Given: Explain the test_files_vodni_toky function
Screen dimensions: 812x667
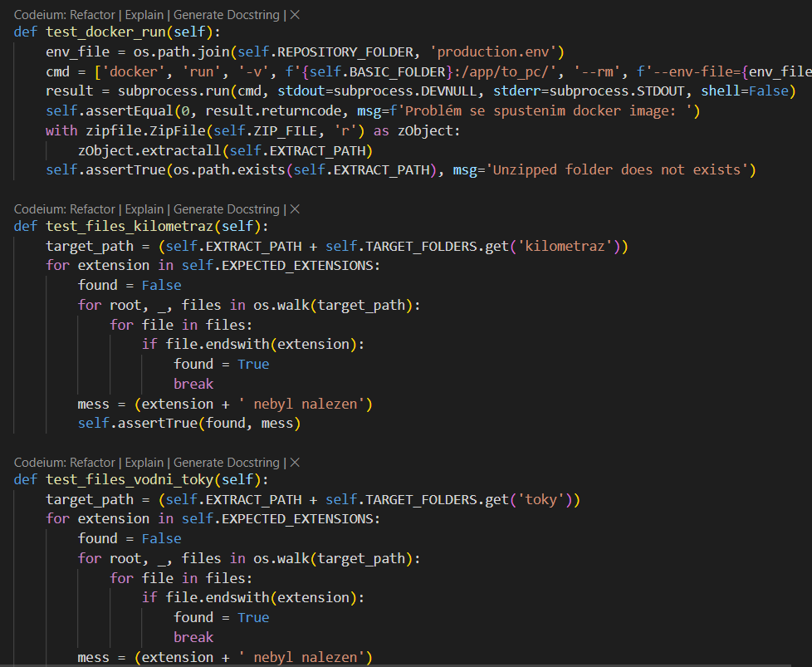Looking at the screenshot, I should coord(144,463).
